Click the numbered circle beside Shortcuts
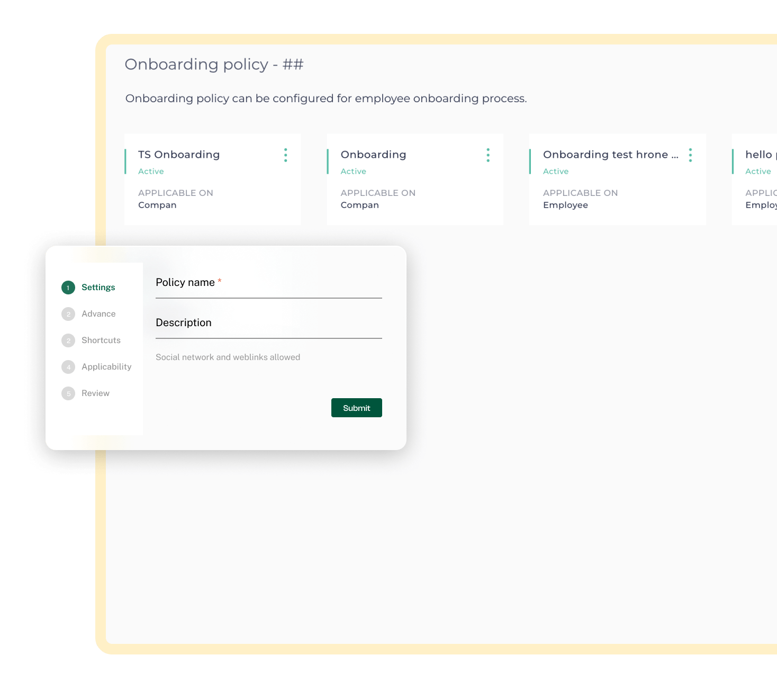Image resolution: width=777 pixels, height=700 pixels. click(68, 340)
